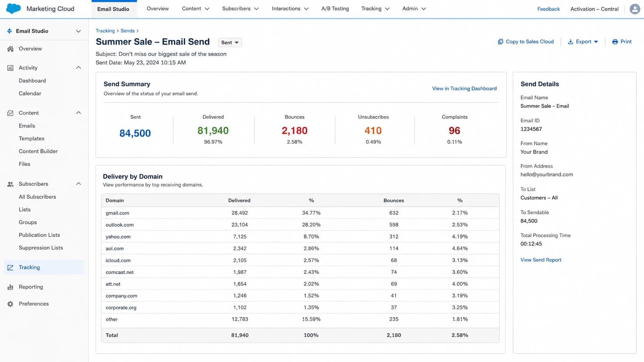The image size is (644, 362).
Task: Click the yahoo.com domain row
Action: point(300,237)
